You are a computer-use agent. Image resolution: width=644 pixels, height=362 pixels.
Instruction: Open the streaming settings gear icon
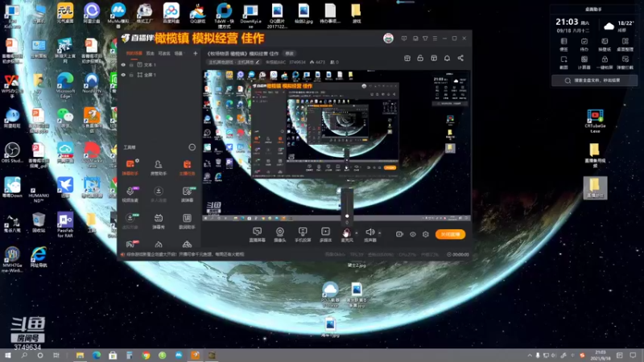click(426, 234)
